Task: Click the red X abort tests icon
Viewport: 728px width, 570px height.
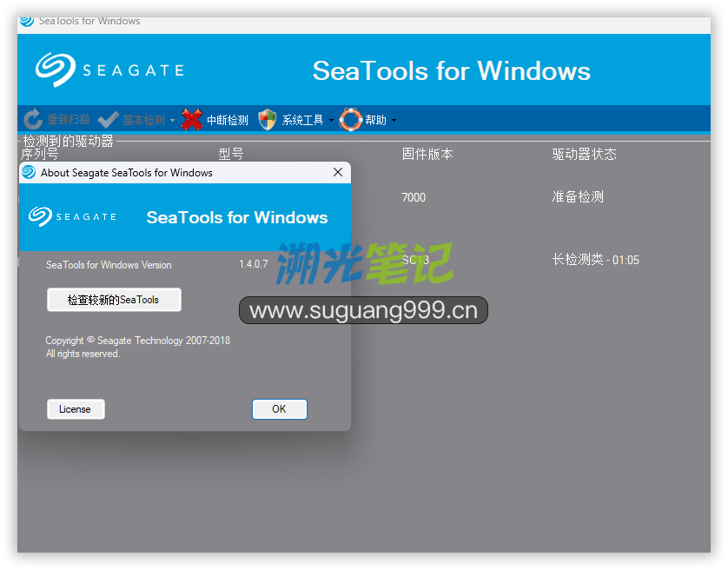Action: click(x=192, y=119)
